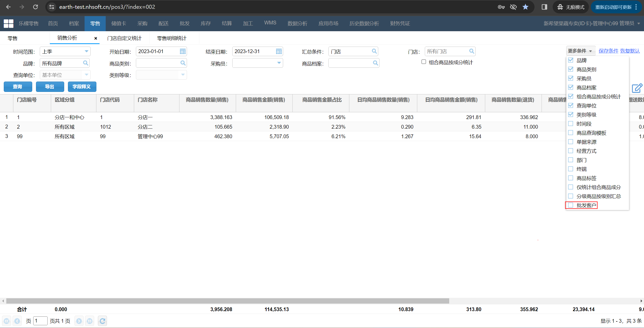644x328 pixels.
Task: Expand the 类别等级 dropdown
Action: (x=183, y=75)
